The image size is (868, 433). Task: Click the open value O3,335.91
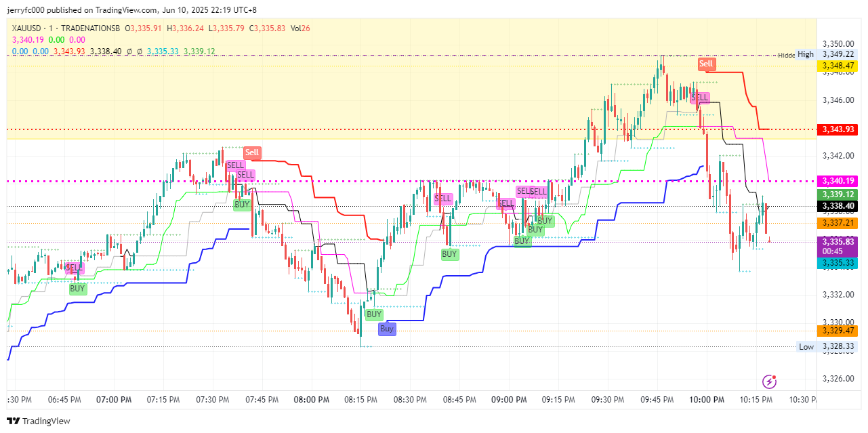pos(145,28)
